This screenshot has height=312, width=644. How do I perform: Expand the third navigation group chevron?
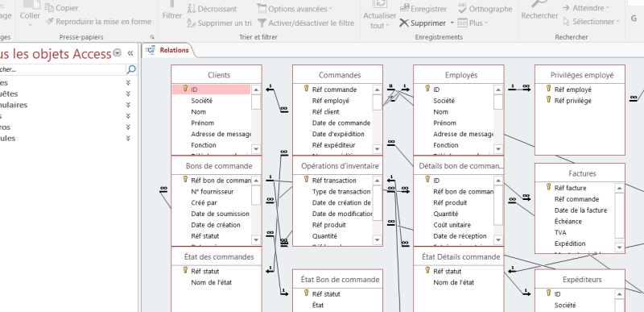[128, 105]
